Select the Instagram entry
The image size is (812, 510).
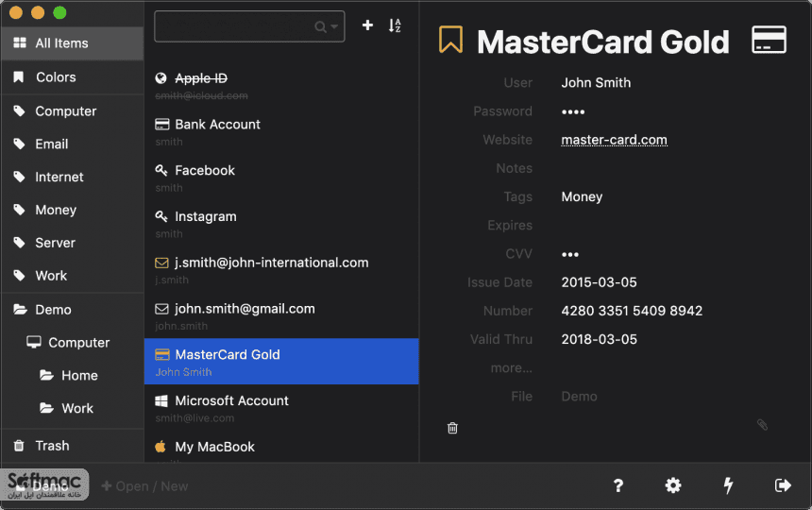(281, 224)
